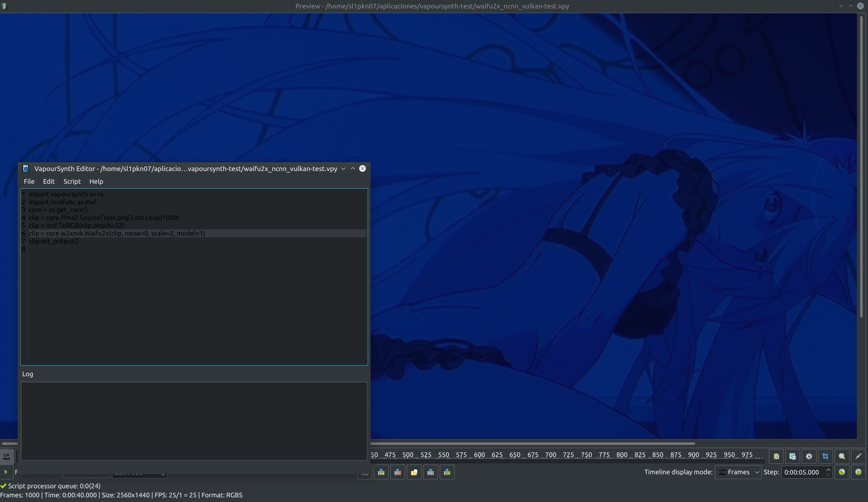The height and width of the screenshot is (502, 868).
Task: Select the color picker eyedropper icon
Action: click(x=858, y=456)
